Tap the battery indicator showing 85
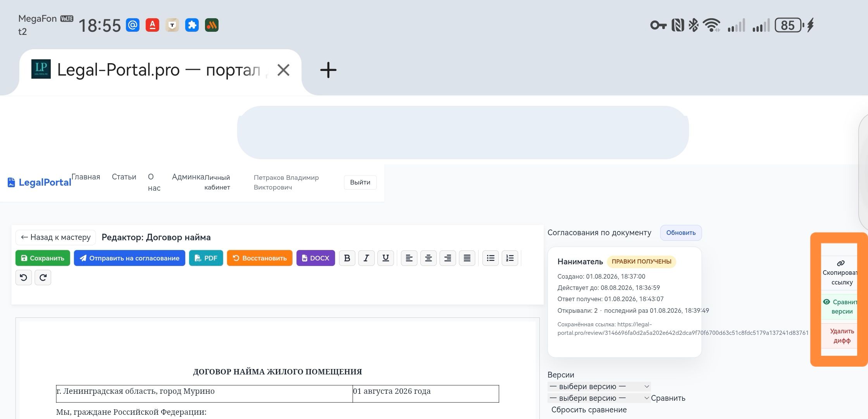 coord(789,25)
